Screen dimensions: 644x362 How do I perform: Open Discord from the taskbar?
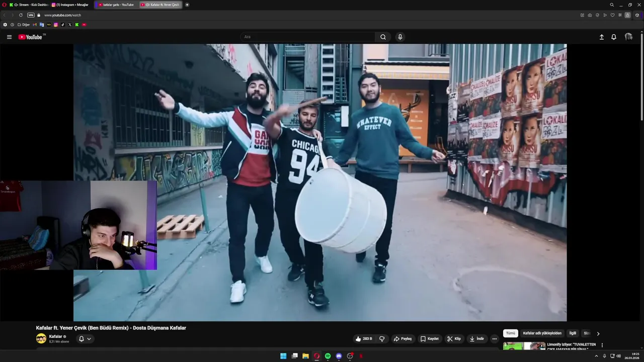point(339,356)
